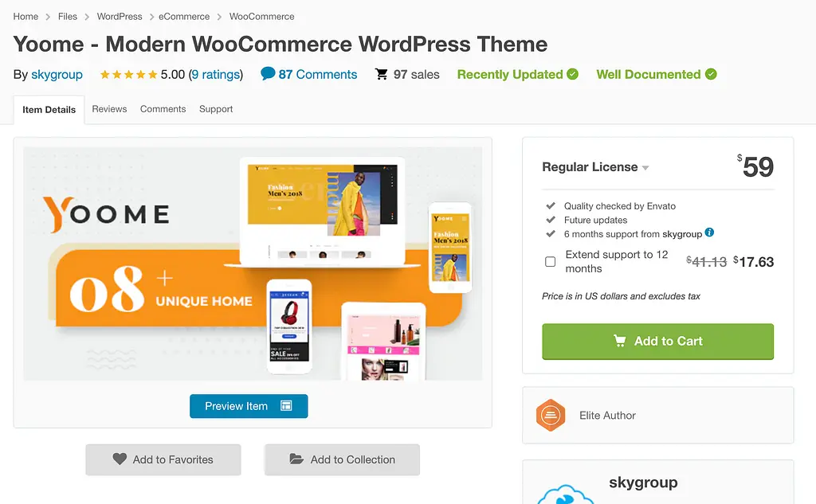Click the Add to Cart button
This screenshot has height=504, width=816.
click(657, 342)
